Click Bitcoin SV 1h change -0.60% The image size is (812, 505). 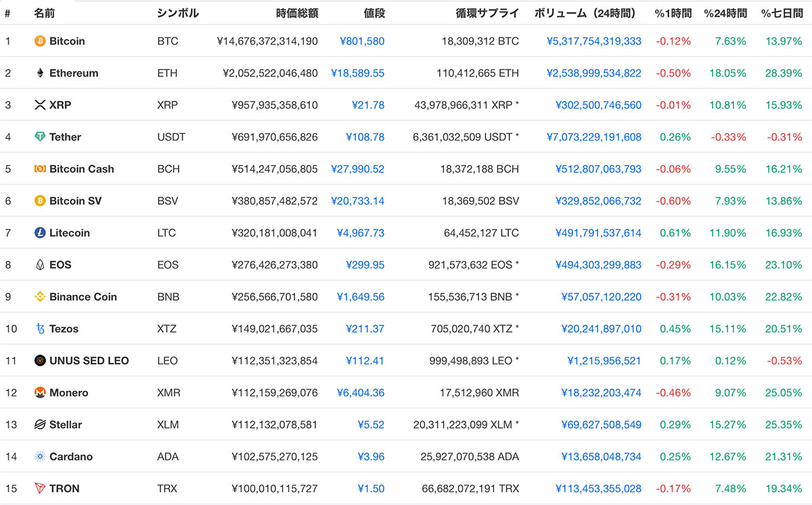tap(673, 201)
